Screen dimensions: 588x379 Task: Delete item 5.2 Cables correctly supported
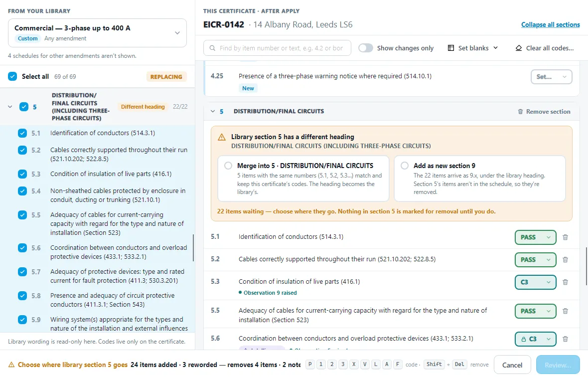[565, 260]
